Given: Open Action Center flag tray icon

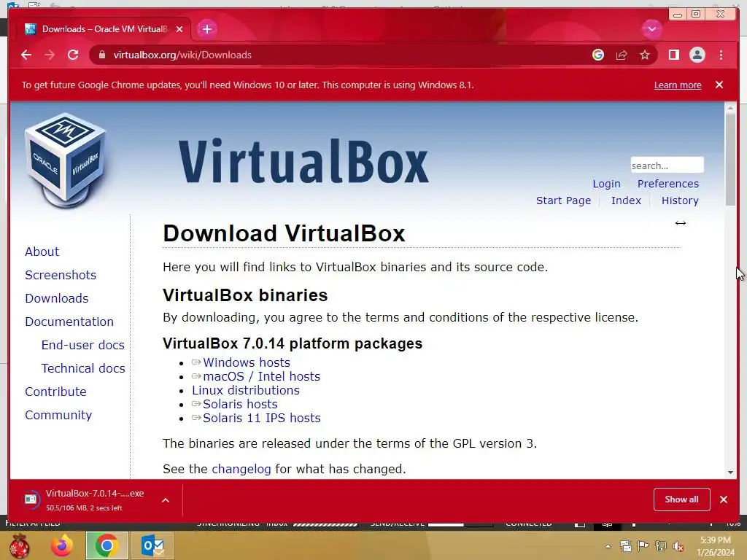Looking at the screenshot, I should point(643,546).
